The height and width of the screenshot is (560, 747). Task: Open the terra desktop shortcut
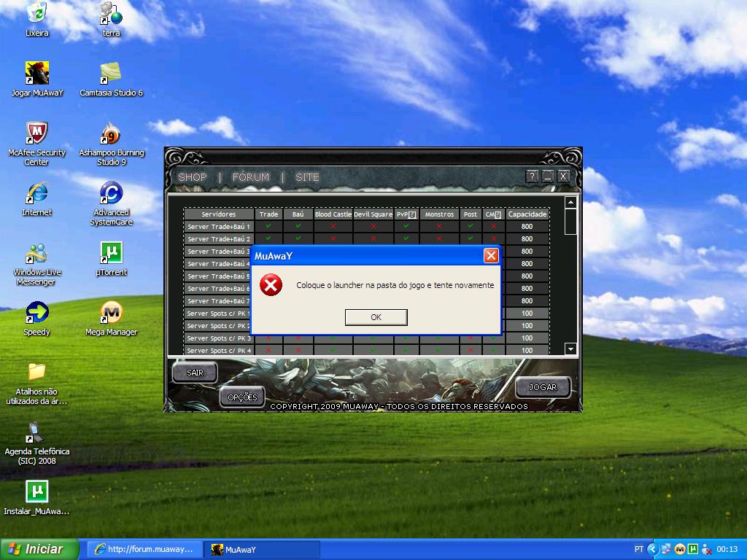[111, 20]
